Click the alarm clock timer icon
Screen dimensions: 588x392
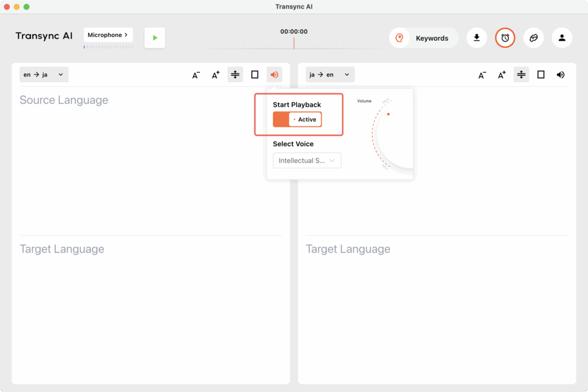coord(505,38)
